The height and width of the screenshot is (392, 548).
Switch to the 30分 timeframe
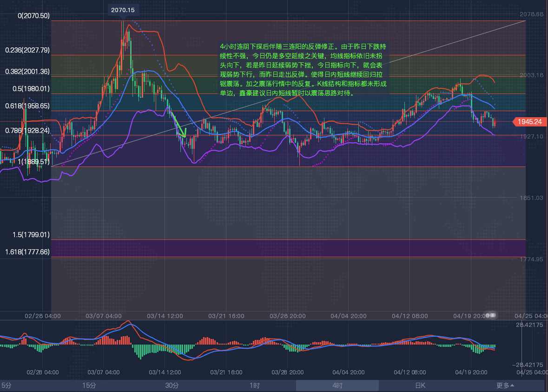pyautogui.click(x=172, y=385)
